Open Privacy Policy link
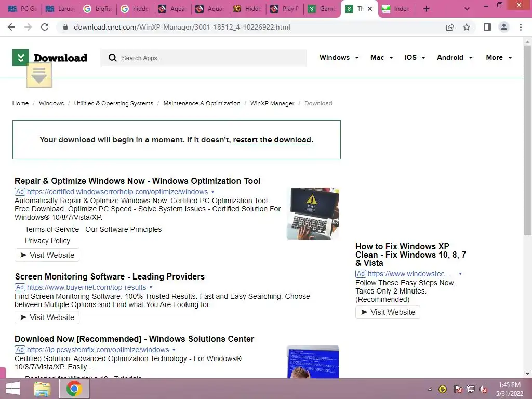Viewport: 532px width, 399px height. click(x=47, y=241)
